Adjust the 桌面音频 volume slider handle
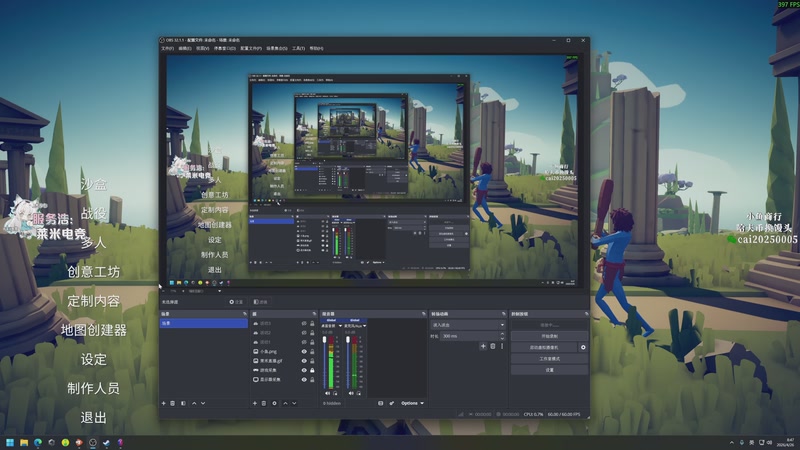Screen dimensions: 800x450 click(x=324, y=340)
